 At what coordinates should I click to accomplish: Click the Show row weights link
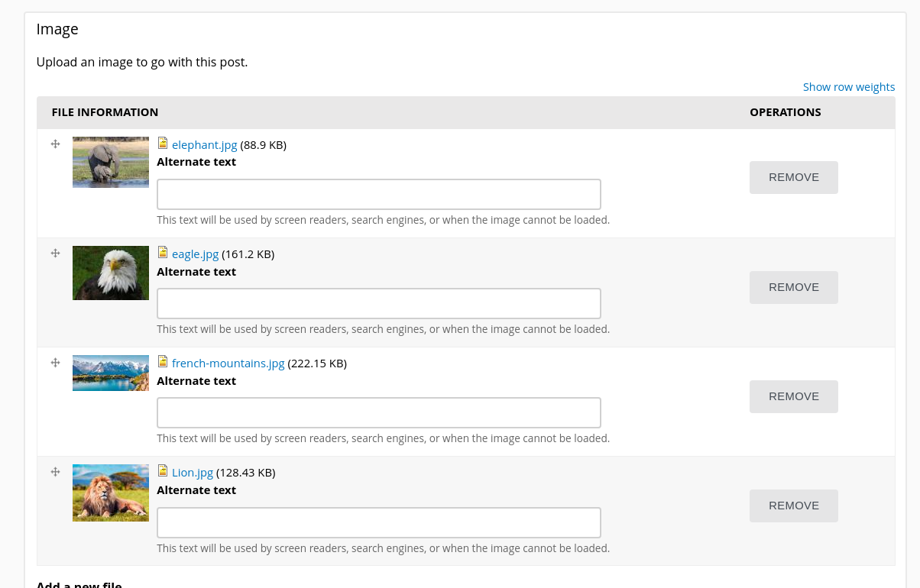point(849,86)
